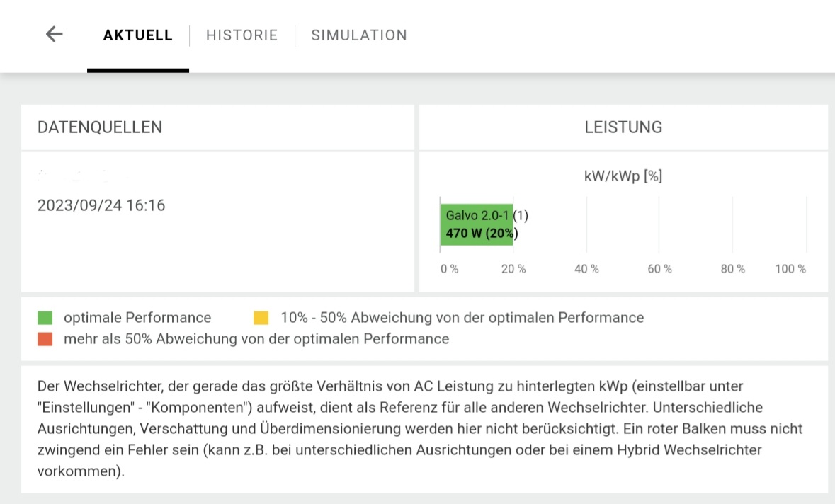The image size is (835, 504).
Task: Click the optimale Performance legend text
Action: 137,318
